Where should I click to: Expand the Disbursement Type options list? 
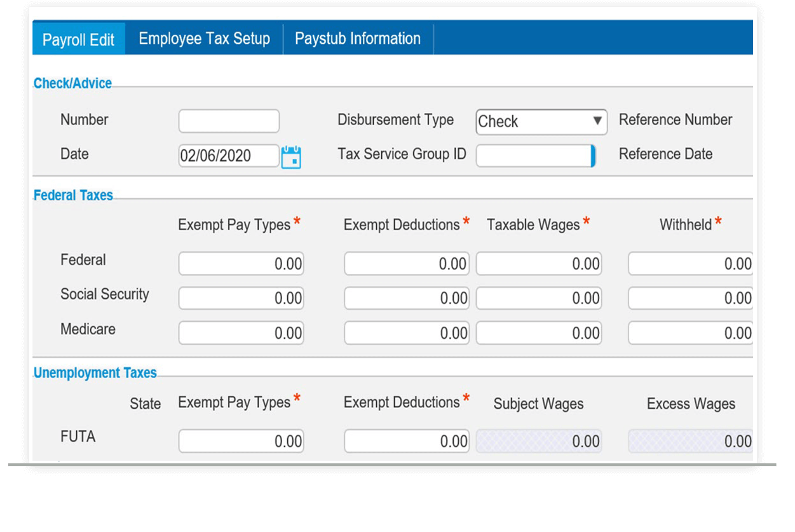598,121
